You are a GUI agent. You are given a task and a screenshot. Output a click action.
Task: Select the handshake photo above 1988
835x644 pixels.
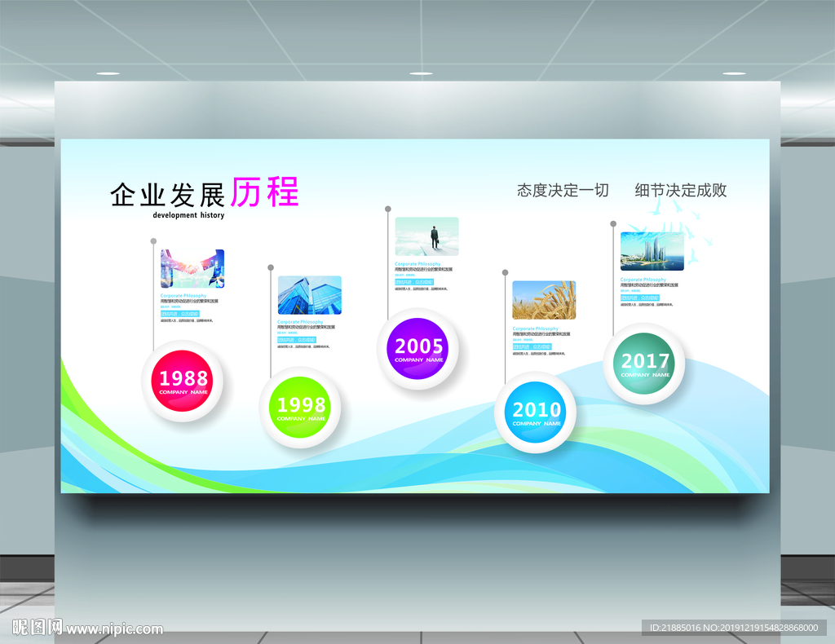coord(192,269)
